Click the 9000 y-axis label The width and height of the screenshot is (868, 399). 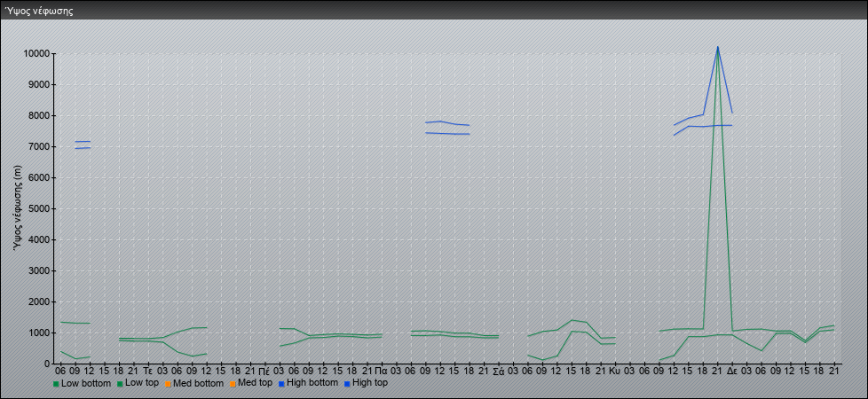pos(39,84)
